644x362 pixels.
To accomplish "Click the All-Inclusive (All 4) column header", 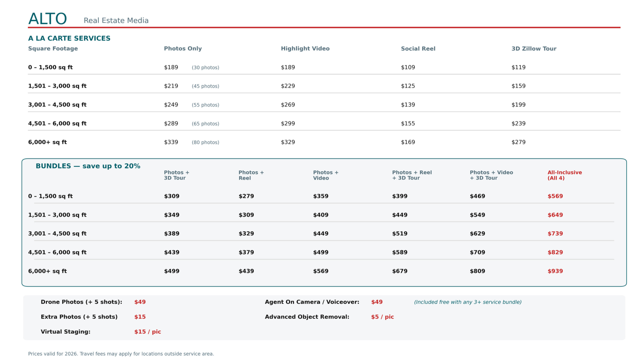I will (565, 175).
